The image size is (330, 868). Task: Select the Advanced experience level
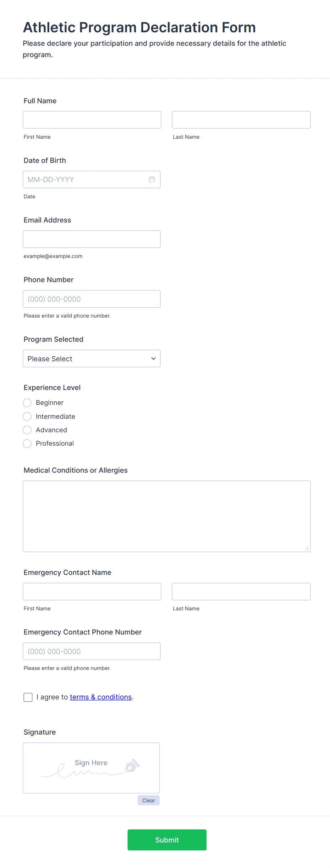click(x=27, y=430)
